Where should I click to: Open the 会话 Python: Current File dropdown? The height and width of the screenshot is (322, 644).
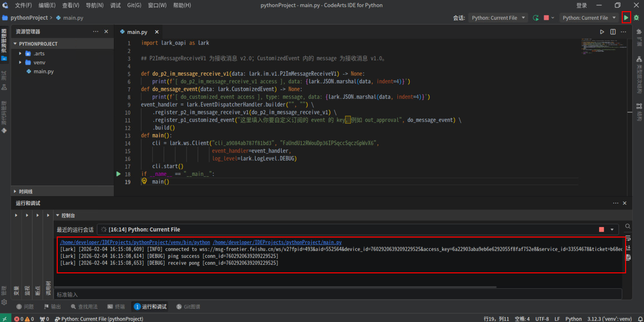point(499,18)
